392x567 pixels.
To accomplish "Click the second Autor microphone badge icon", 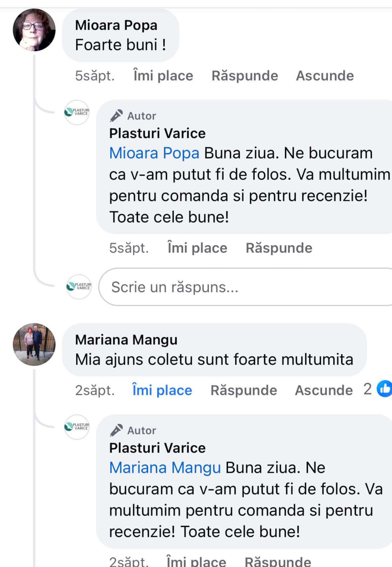I will [x=116, y=430].
